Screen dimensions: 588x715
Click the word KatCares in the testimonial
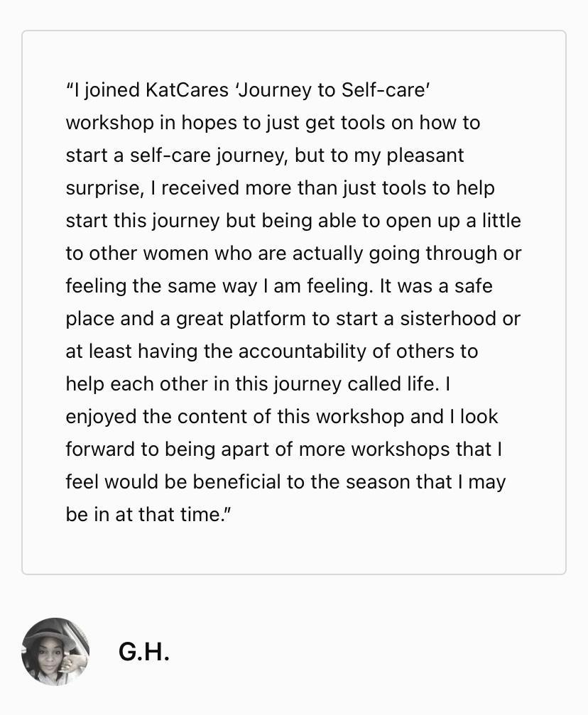187,90
